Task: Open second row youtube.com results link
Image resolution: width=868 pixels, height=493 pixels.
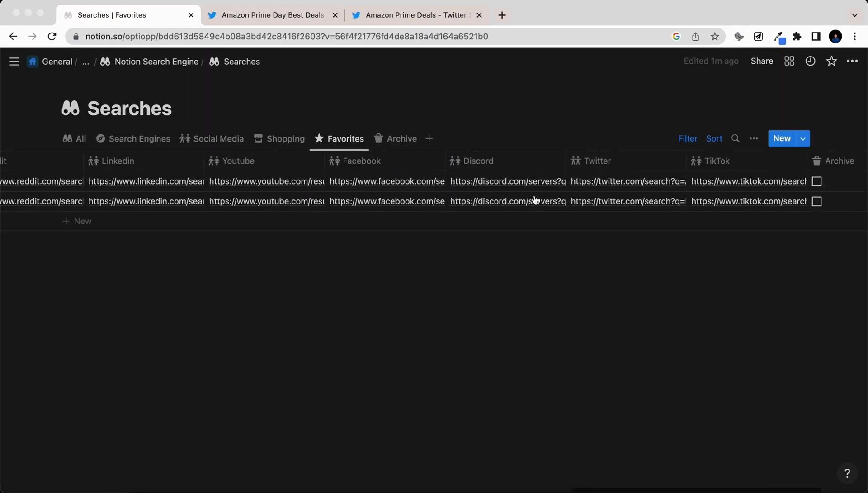Action: pyautogui.click(x=266, y=201)
